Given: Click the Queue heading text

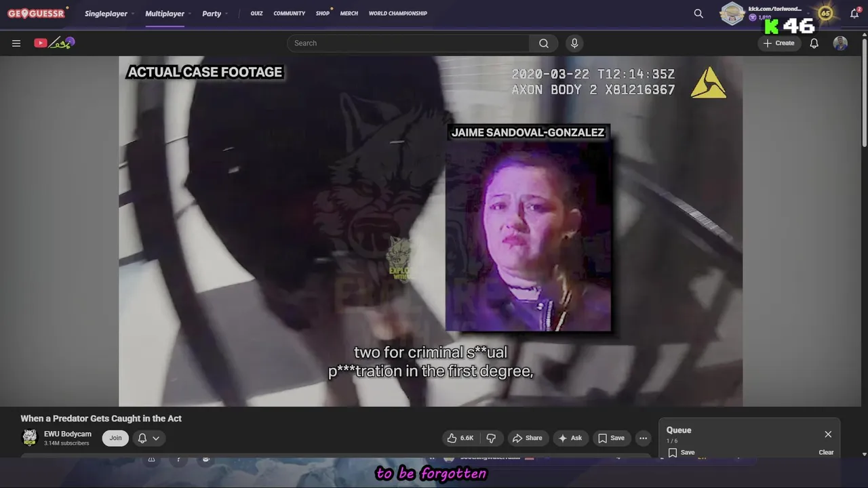Looking at the screenshot, I should click(679, 430).
